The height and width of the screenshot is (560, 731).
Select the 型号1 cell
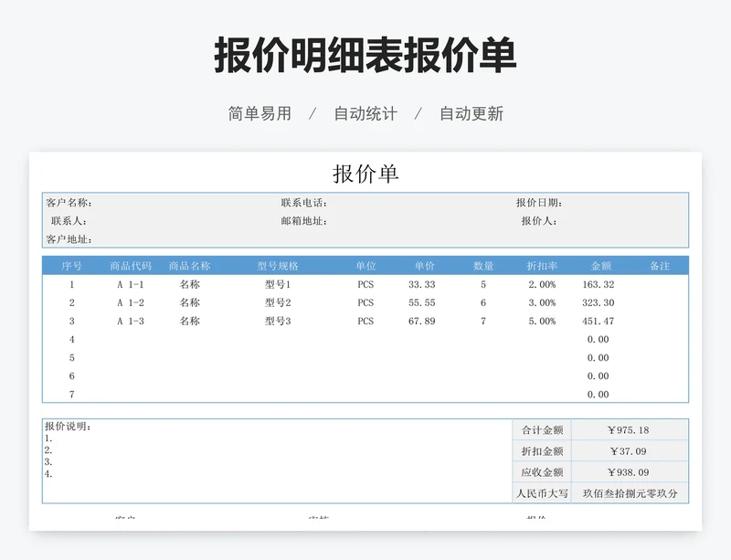point(278,284)
